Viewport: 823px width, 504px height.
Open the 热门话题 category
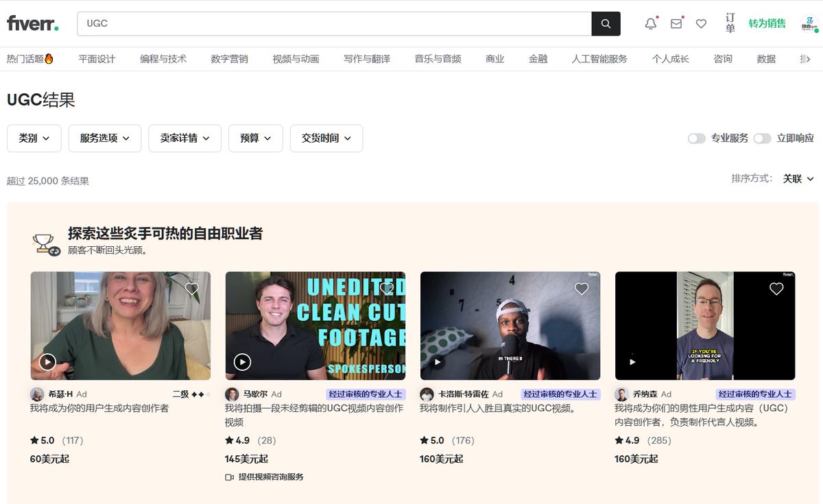pyautogui.click(x=30, y=59)
